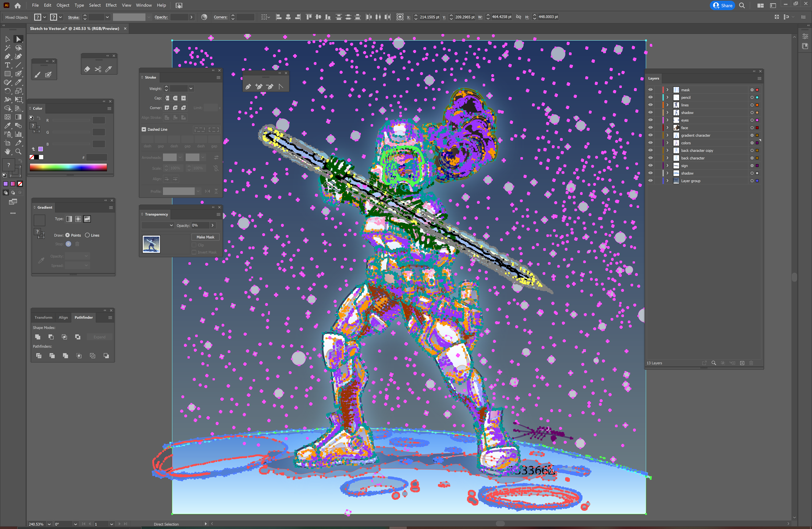The height and width of the screenshot is (529, 812).
Task: Select freeform gradient type icon
Action: pos(87,219)
